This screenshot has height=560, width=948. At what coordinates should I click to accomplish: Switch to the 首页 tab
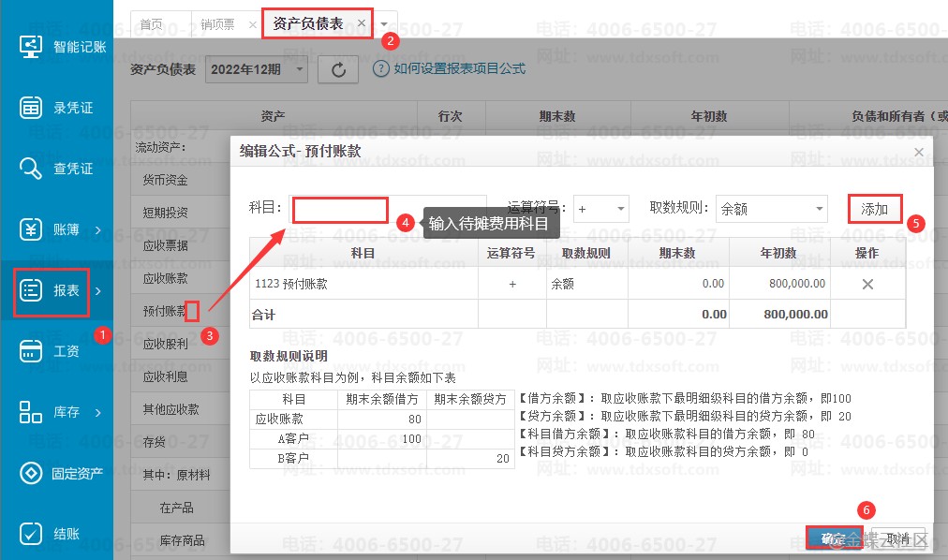click(151, 24)
